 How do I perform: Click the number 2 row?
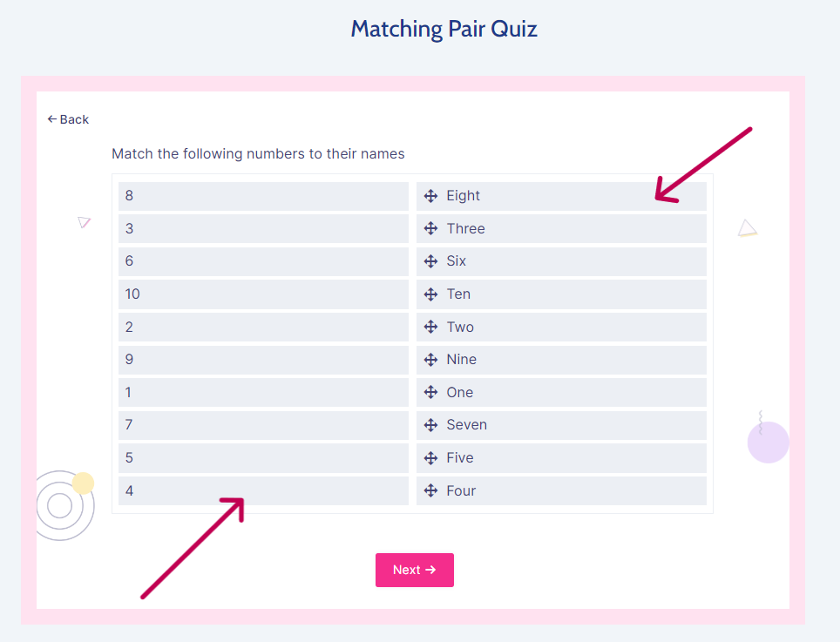pyautogui.click(x=263, y=327)
